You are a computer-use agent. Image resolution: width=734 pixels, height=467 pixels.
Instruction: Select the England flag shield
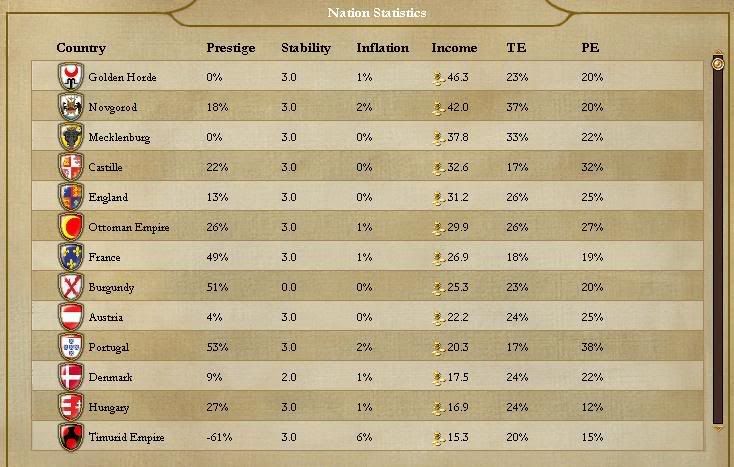pyautogui.click(x=71, y=197)
